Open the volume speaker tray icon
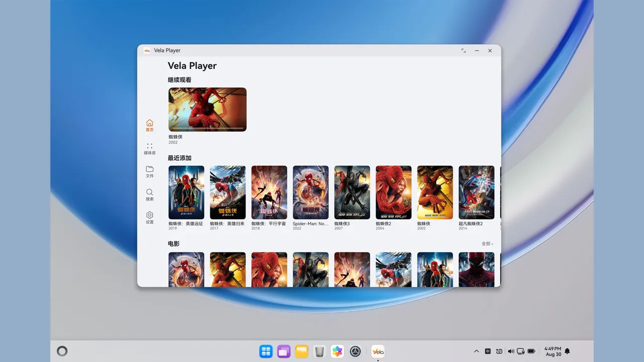This screenshot has height=362, width=644. [x=511, y=351]
